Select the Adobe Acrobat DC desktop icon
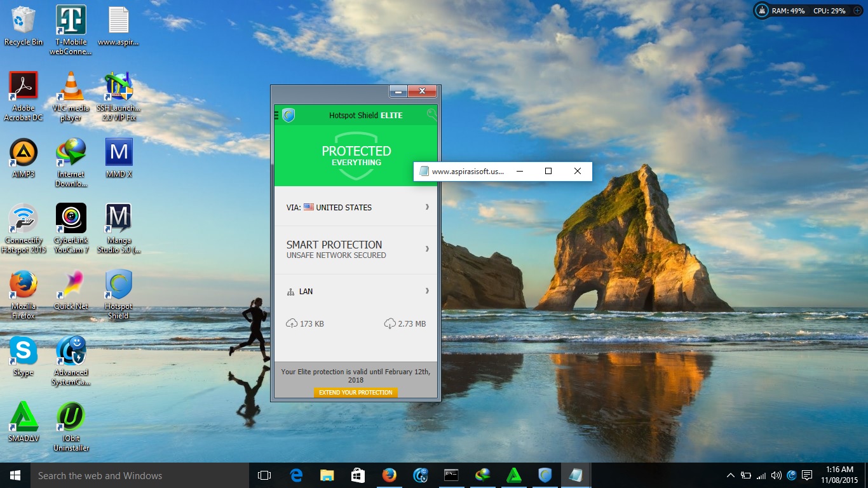 [x=24, y=96]
